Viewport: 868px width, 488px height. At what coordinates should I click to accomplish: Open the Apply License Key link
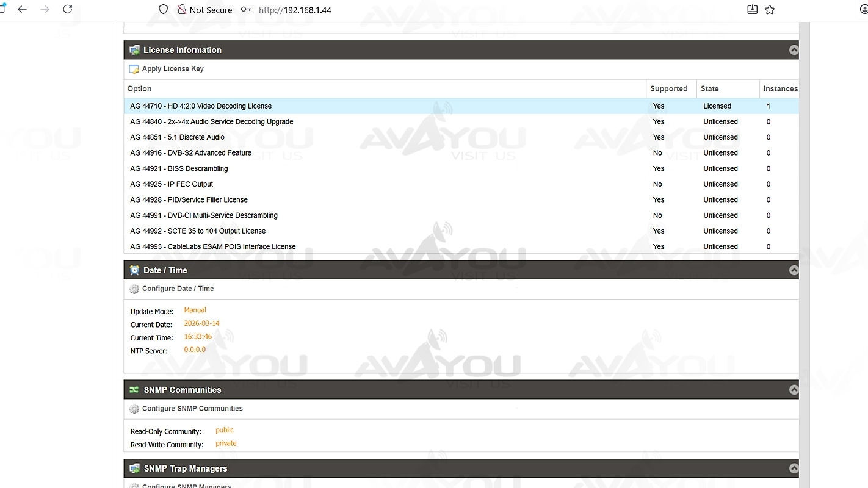click(173, 69)
